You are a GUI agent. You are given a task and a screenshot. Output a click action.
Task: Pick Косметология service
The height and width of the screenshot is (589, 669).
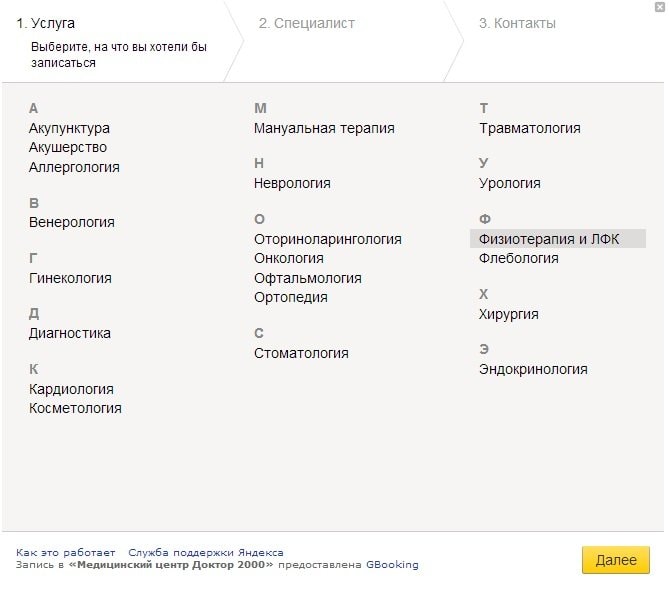click(75, 408)
